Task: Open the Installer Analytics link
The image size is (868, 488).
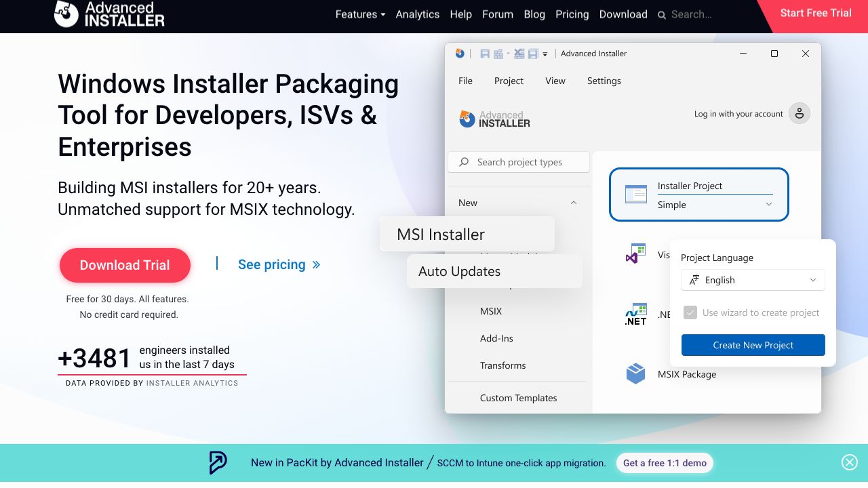Action: point(192,383)
